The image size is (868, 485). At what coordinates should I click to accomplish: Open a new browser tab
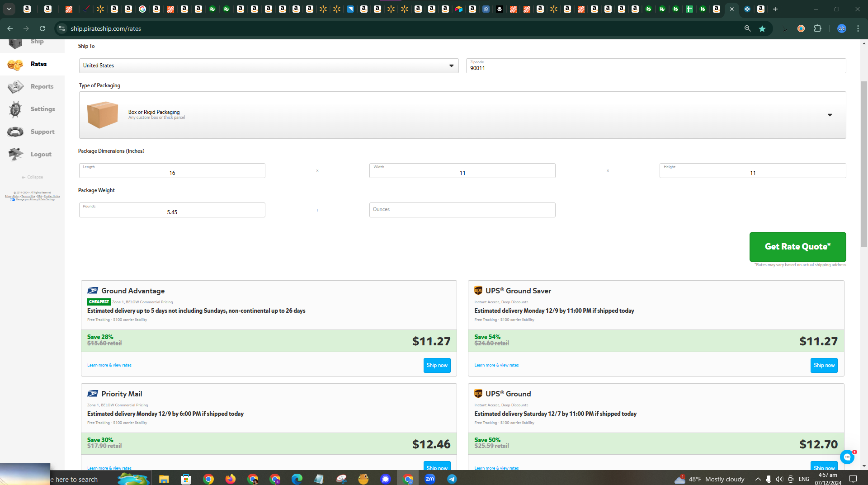pos(775,9)
